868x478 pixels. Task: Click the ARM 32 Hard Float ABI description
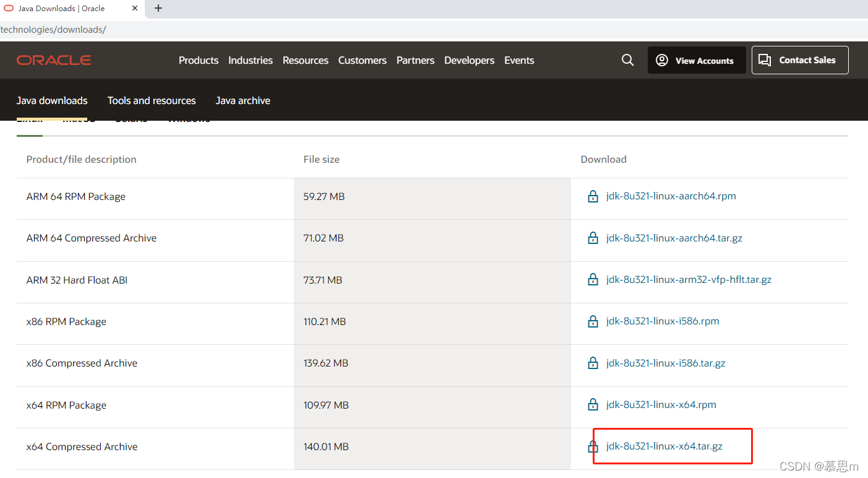coord(77,280)
